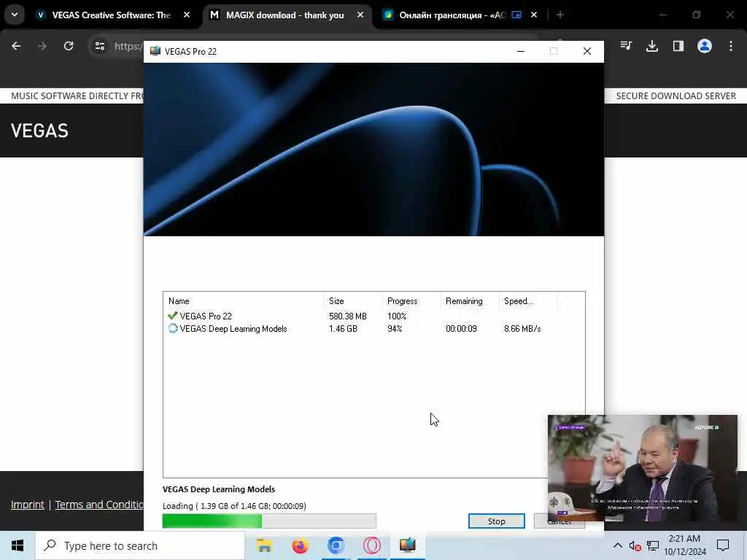Click the VEGAS logo on the webpage
This screenshot has height=560, width=747.
[x=39, y=131]
